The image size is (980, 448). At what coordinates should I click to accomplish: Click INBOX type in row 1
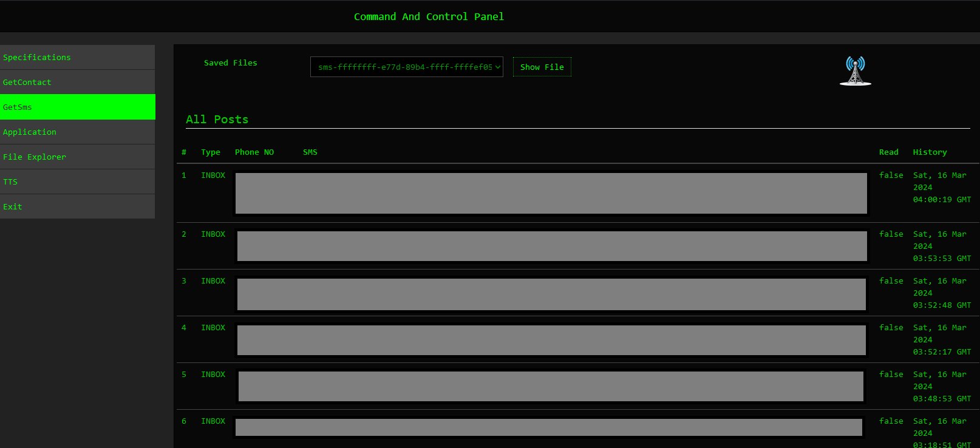point(213,175)
